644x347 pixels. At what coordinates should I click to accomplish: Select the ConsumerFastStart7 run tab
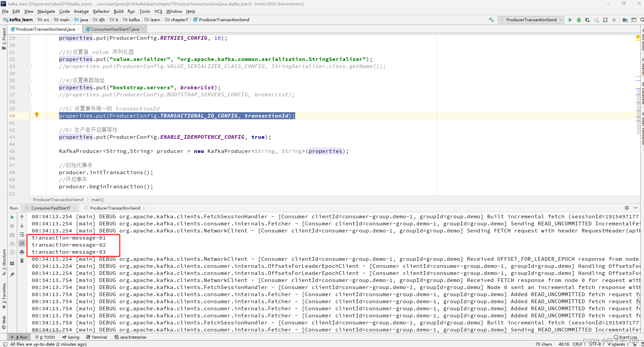point(51,208)
